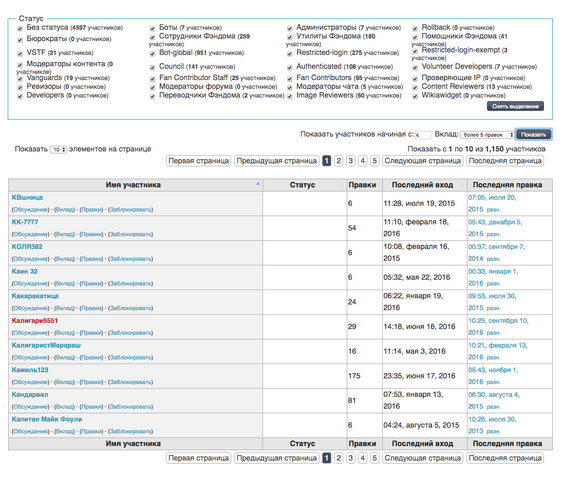562x479 pixels.
Task: Toggle the Администраторы checkbox
Action: pos(290,28)
